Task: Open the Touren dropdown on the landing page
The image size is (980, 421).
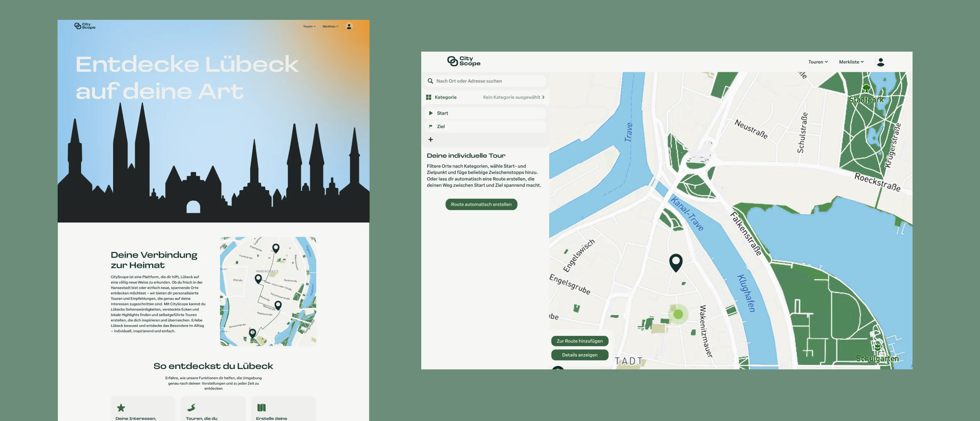Action: (x=309, y=26)
